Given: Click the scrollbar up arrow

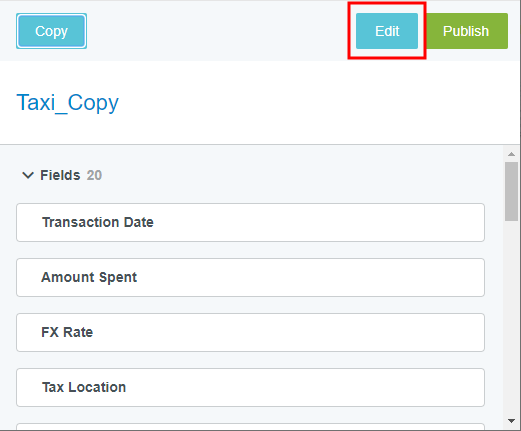Looking at the screenshot, I should tap(511, 154).
